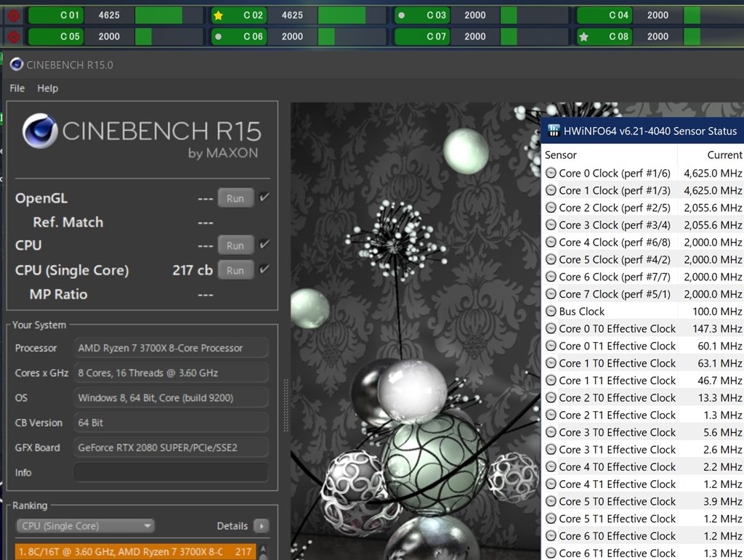Click the 100.0 MHz Bus Clock value
The width and height of the screenshot is (744, 560).
tap(717, 312)
